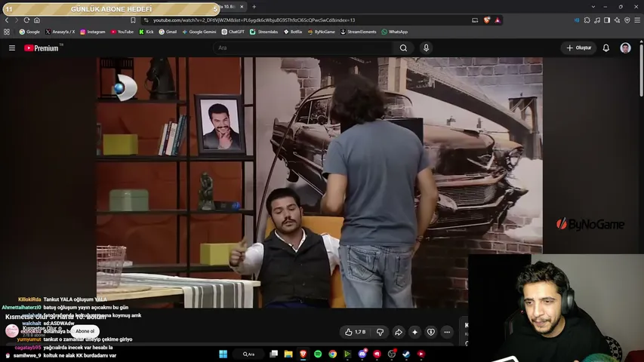Open File Explorer from the taskbar

coord(288,354)
